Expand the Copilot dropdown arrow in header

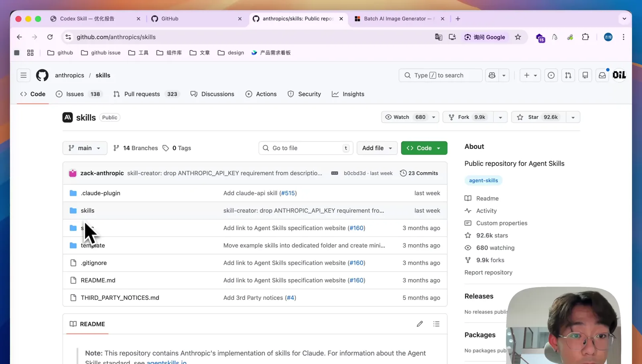click(504, 75)
